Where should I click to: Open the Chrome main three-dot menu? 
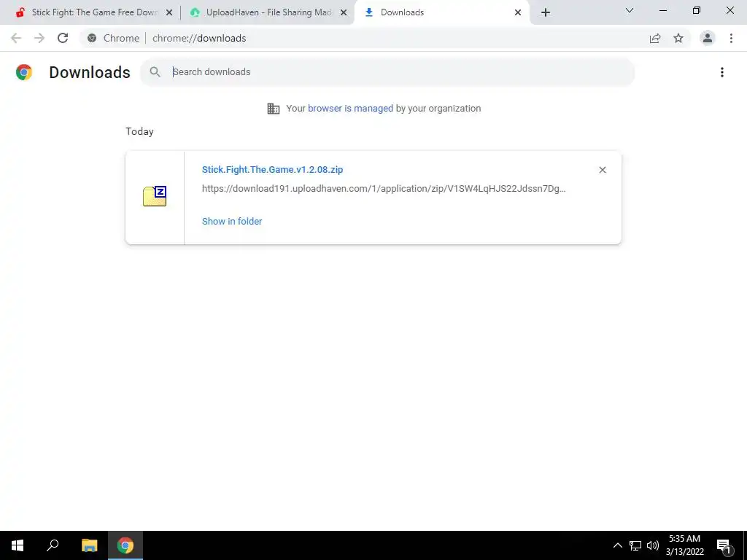pyautogui.click(x=731, y=38)
